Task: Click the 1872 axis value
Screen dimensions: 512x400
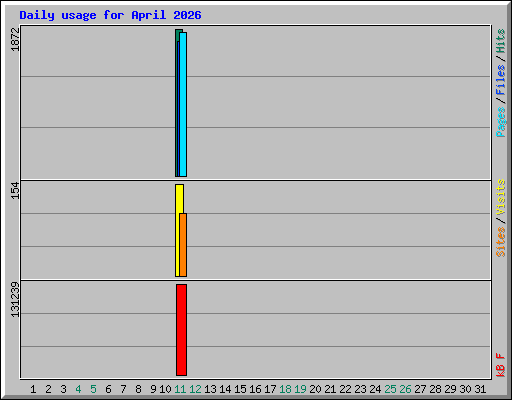Action: [15, 39]
